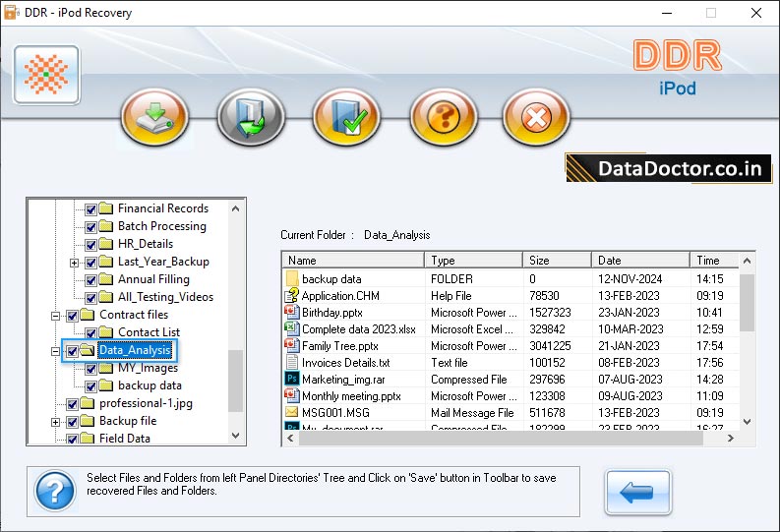The image size is (780, 532).
Task: Select the Complete data 2023.xlsx file name
Action: click(x=359, y=329)
